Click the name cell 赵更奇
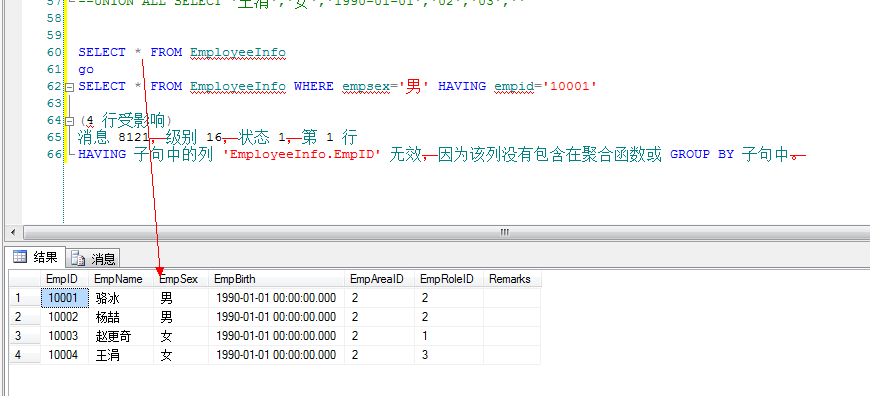Image resolution: width=870 pixels, height=396 pixels. (121, 336)
